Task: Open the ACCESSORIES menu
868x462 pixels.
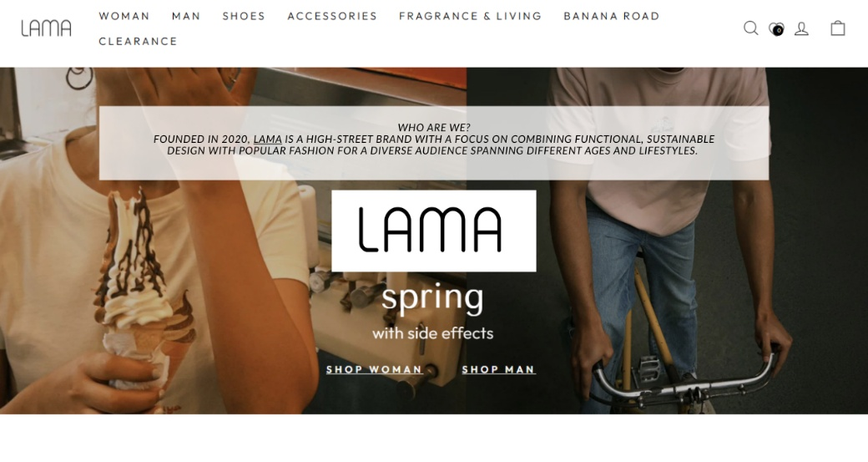Action: click(x=332, y=16)
